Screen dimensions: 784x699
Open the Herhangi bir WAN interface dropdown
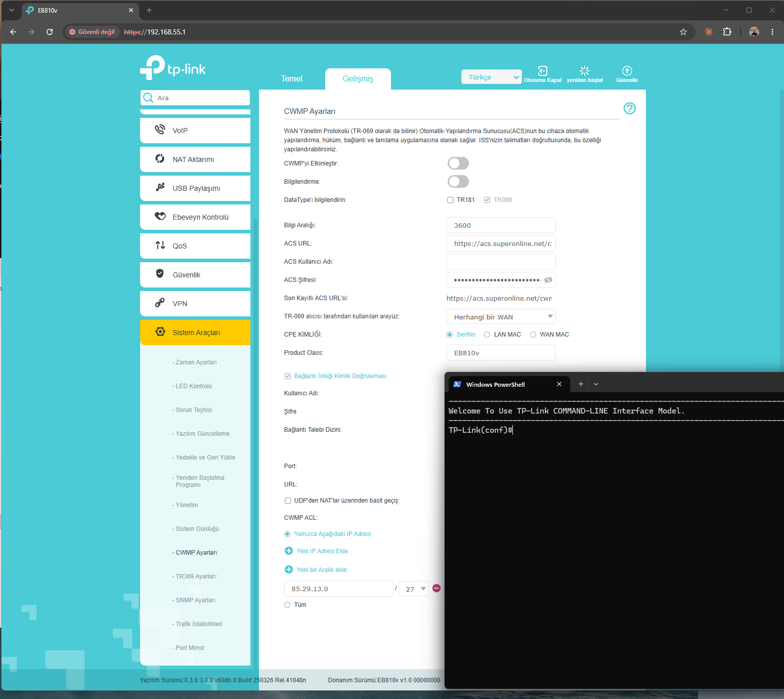(501, 317)
